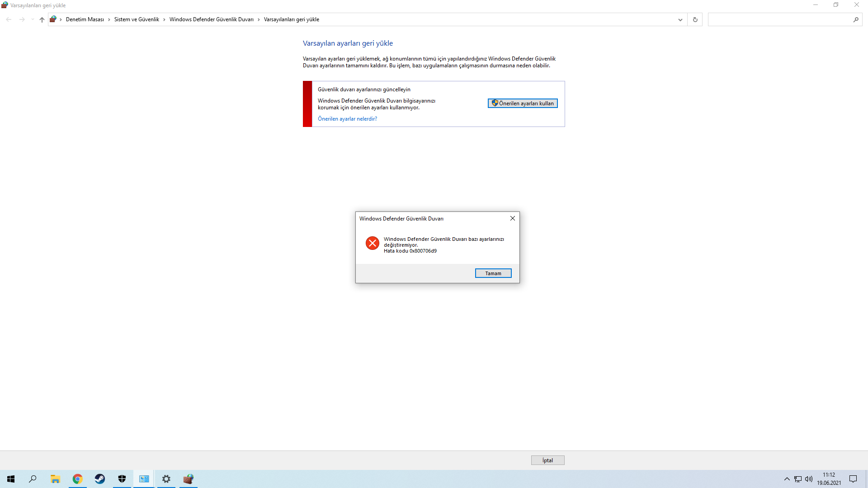Expand the address bar history dropdown
The image size is (868, 488).
(680, 19)
